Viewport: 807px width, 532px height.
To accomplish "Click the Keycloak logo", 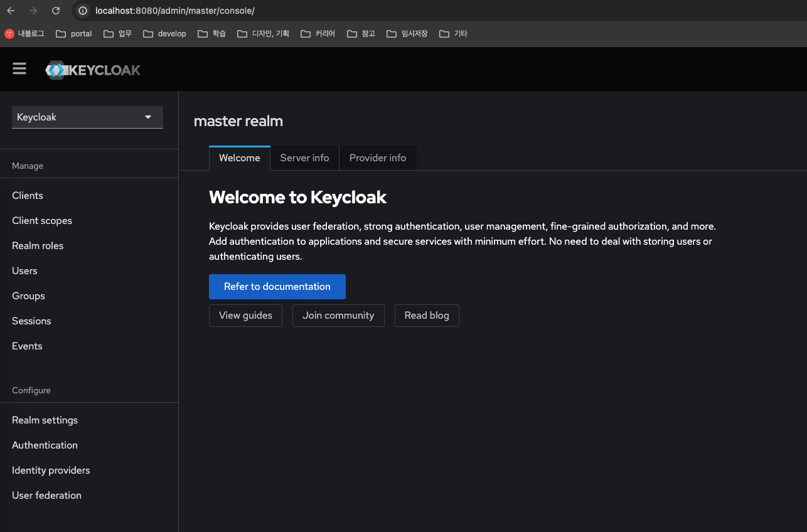I will coord(93,70).
